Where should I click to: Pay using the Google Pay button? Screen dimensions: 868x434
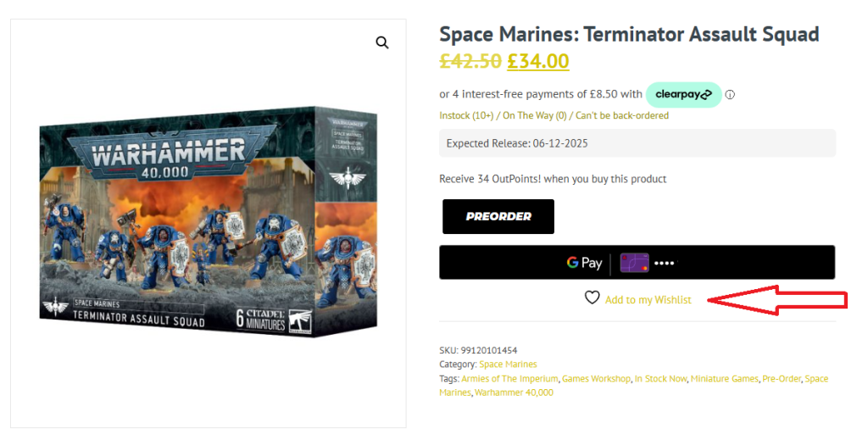point(637,263)
